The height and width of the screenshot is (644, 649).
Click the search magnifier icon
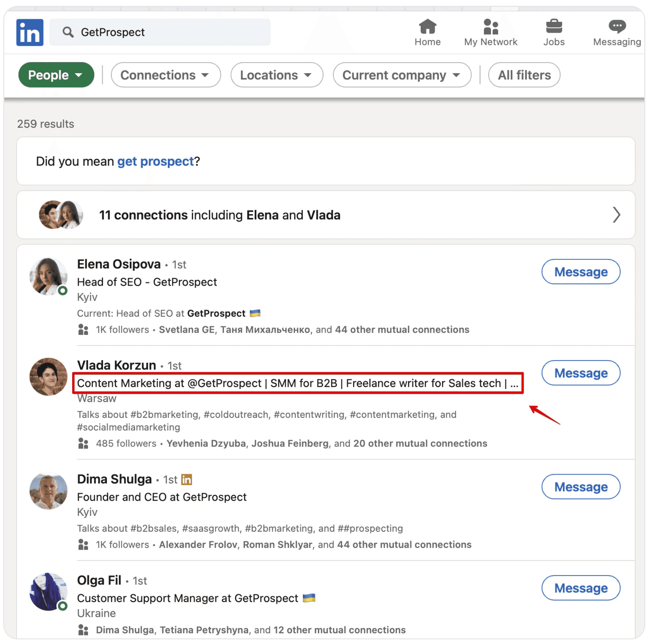coord(68,32)
